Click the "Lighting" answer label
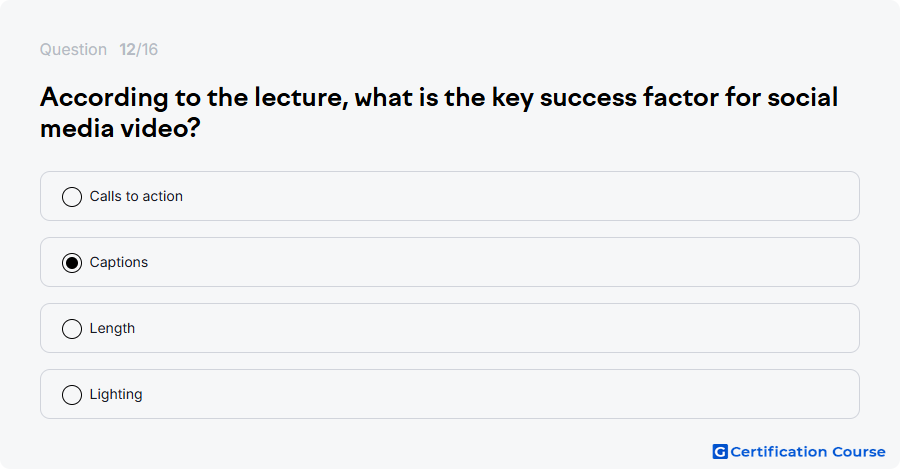This screenshot has height=469, width=900. [116, 394]
